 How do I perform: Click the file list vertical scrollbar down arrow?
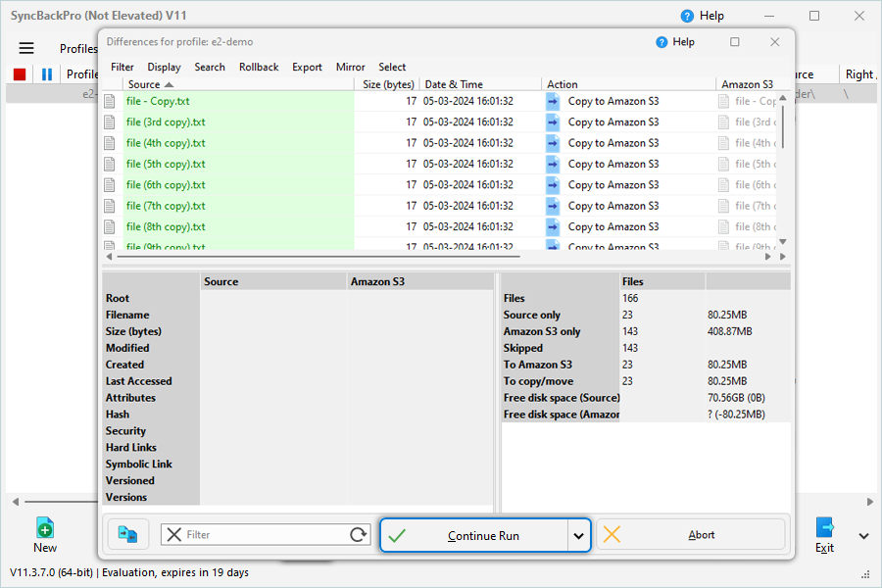[x=782, y=241]
